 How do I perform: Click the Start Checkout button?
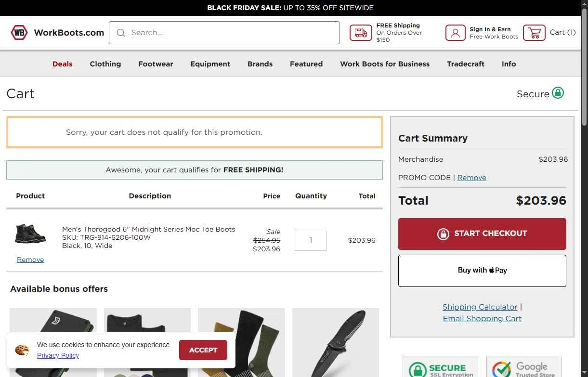[482, 234]
